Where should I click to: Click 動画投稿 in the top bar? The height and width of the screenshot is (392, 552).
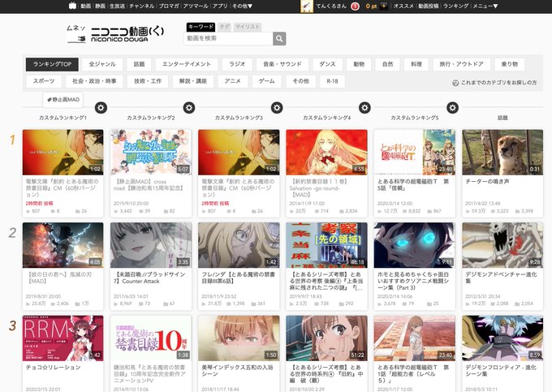[x=428, y=6]
